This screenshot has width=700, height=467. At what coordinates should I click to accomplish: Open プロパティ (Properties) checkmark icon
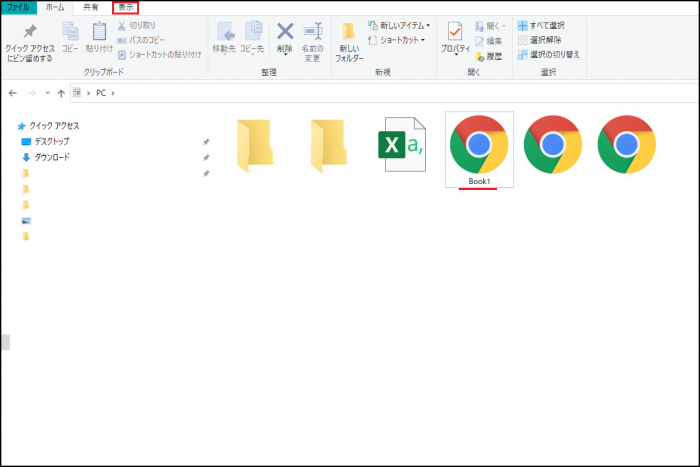tap(455, 31)
